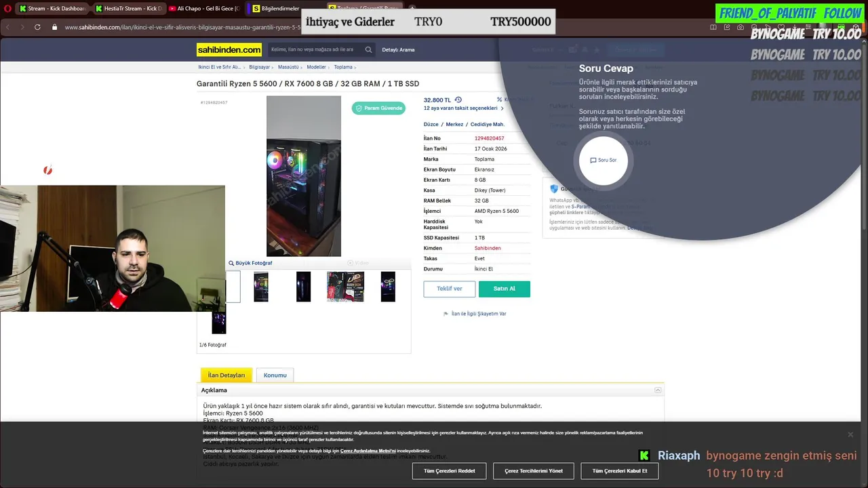Screen dimensions: 868x488
Task: Select the boxed components thumbnail
Action: pos(345,287)
